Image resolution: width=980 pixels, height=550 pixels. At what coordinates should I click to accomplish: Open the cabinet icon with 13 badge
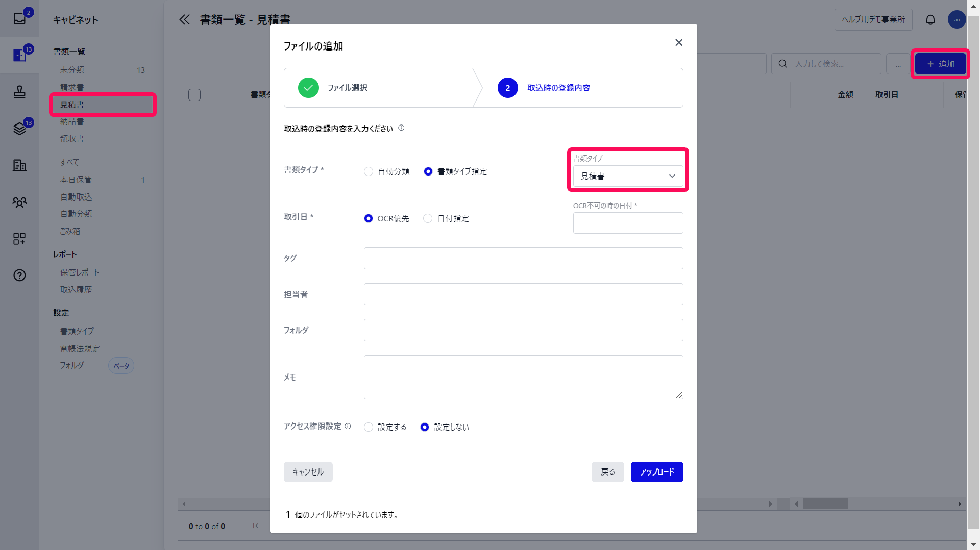(x=19, y=55)
